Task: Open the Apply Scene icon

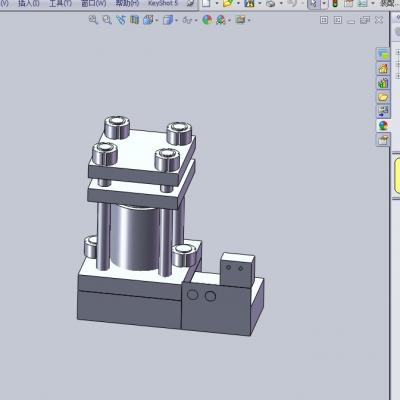Action: tap(220, 20)
